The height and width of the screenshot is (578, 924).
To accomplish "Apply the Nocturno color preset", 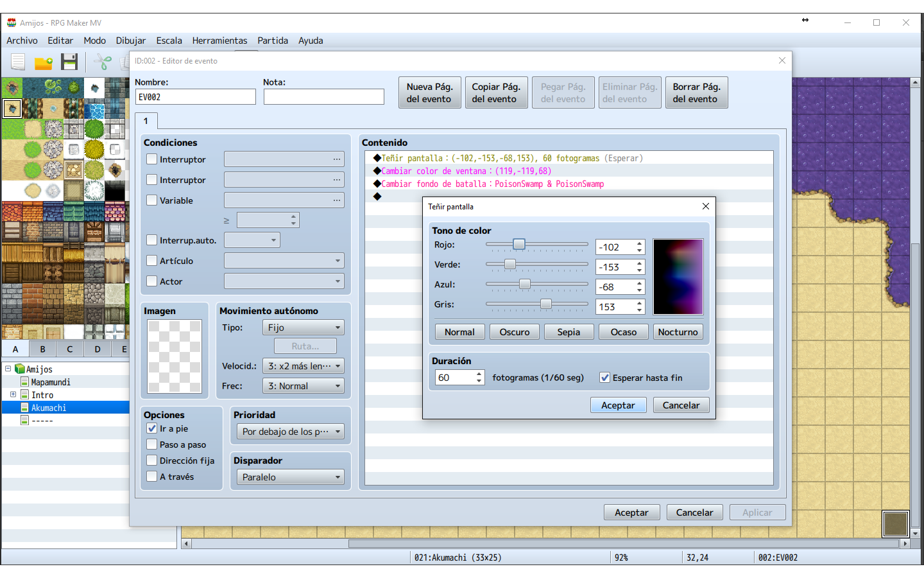I will point(678,332).
